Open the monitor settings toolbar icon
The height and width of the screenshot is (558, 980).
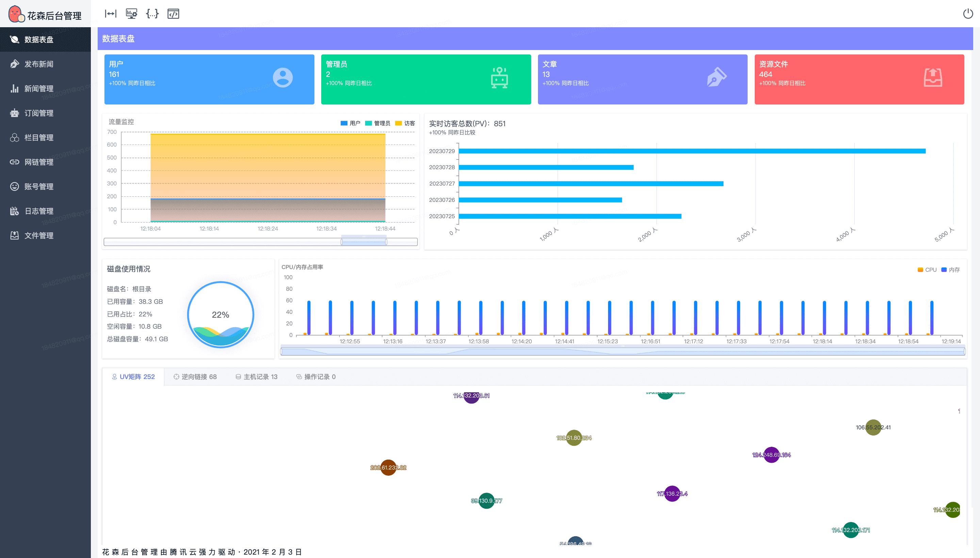pos(131,14)
